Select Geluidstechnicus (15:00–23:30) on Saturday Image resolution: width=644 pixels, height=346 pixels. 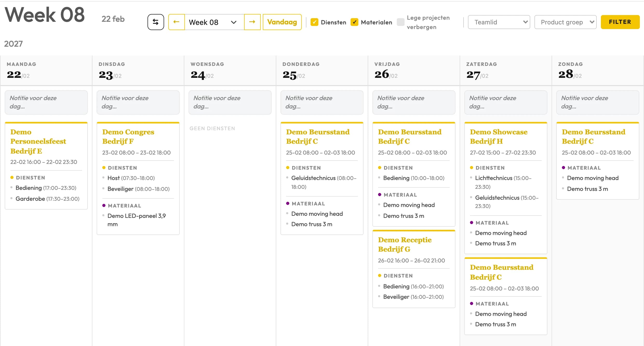(x=507, y=202)
